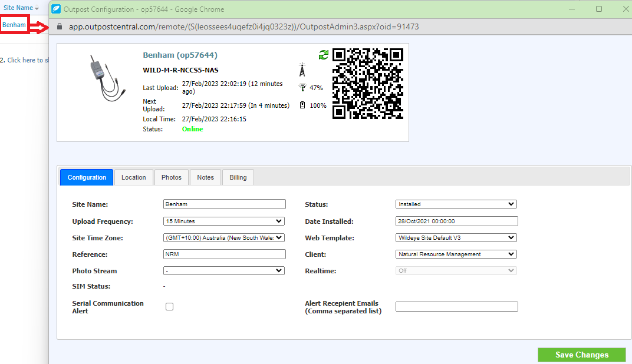Image resolution: width=632 pixels, height=364 pixels.
Task: Open the Upload Frequency dropdown
Action: click(x=224, y=221)
